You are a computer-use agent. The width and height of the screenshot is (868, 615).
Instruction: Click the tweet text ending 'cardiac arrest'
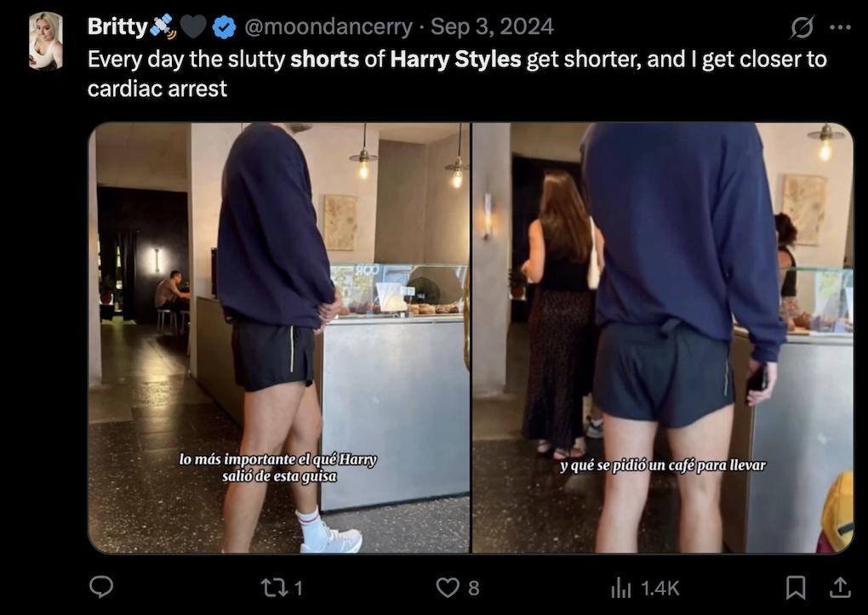tap(157, 88)
